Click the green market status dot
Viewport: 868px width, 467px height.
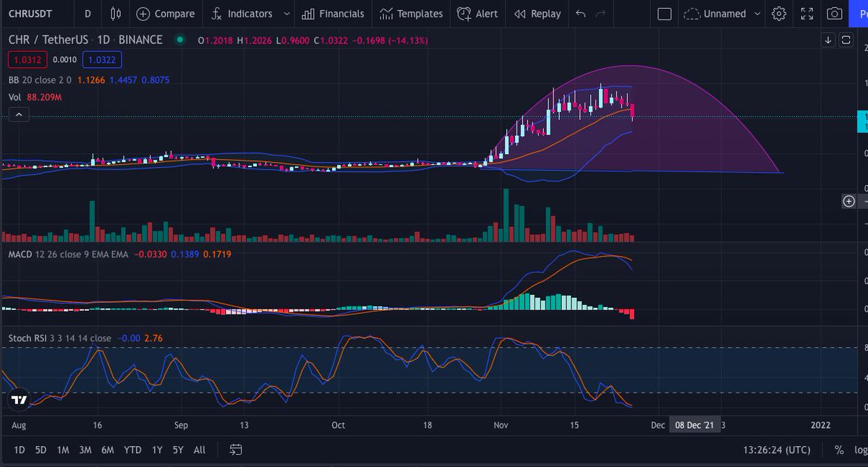pyautogui.click(x=179, y=40)
